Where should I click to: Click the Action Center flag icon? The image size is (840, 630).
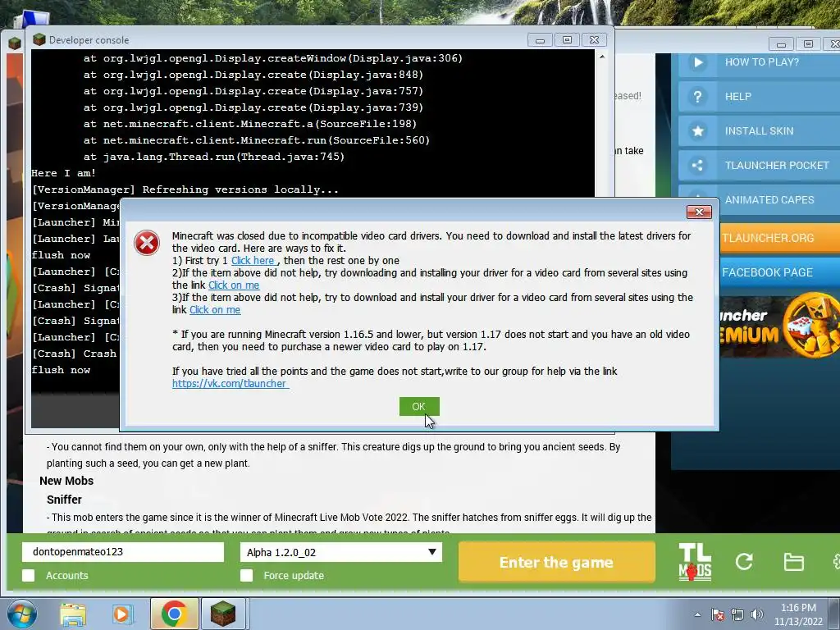click(x=718, y=614)
